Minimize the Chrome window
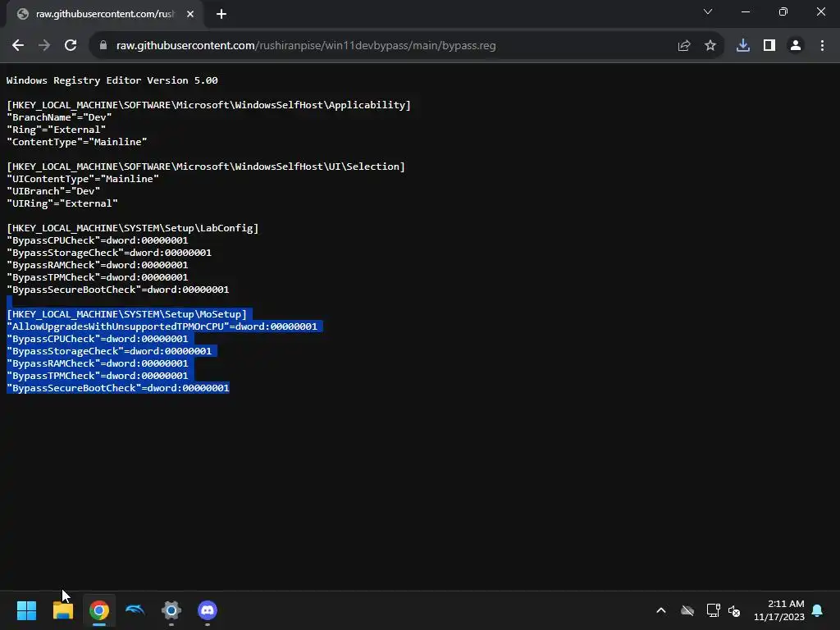This screenshot has height=630, width=840. coord(745,11)
